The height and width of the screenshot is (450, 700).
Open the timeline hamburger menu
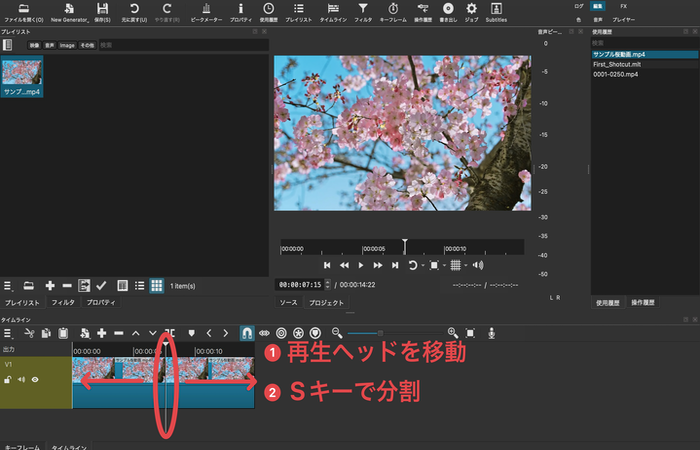pos(7,332)
